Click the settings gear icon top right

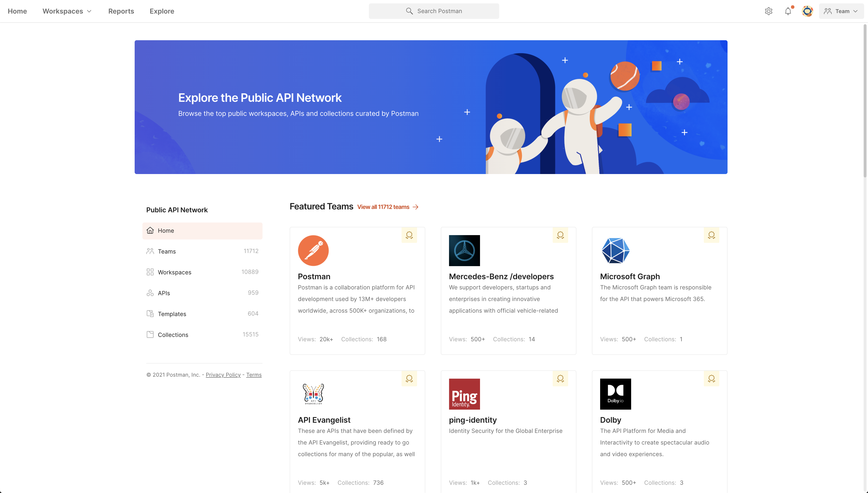(769, 11)
